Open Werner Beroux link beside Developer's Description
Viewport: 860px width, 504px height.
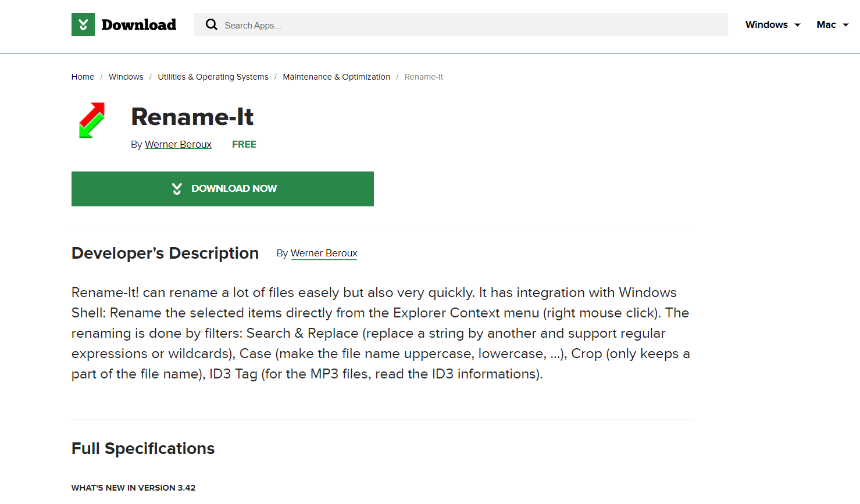coord(324,253)
